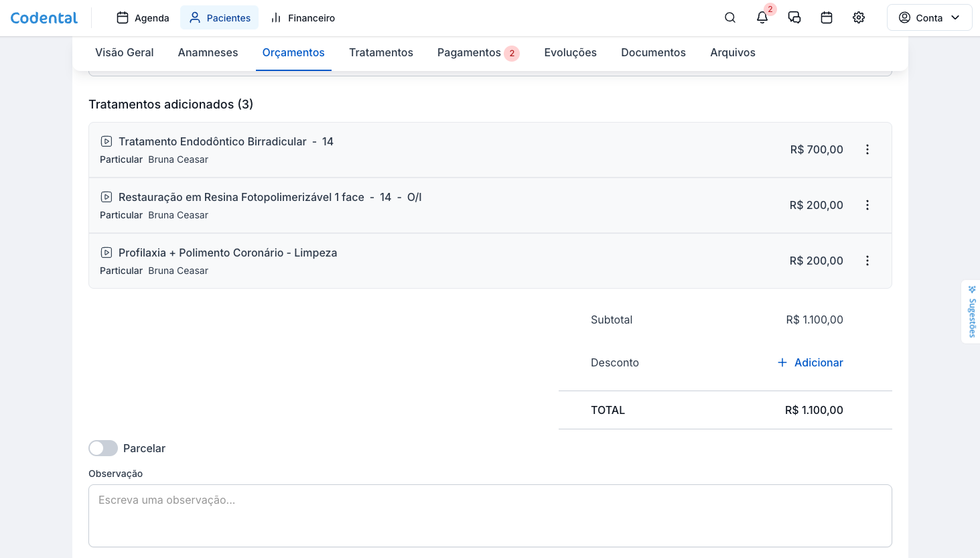The image size is (980, 558).
Task: Switch to the Tratamentos tab
Action: [x=381, y=52]
